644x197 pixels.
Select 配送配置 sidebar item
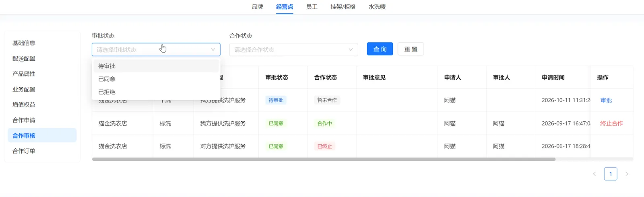click(42, 59)
